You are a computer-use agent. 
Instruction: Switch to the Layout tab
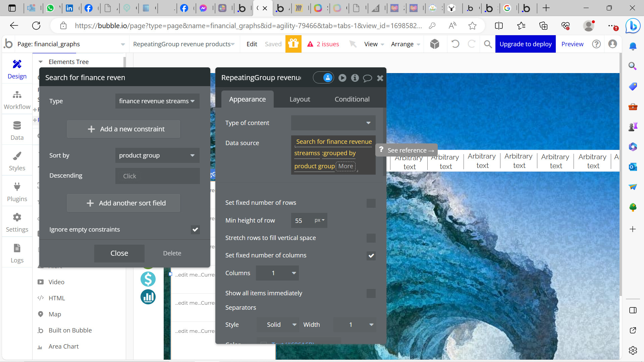click(300, 99)
